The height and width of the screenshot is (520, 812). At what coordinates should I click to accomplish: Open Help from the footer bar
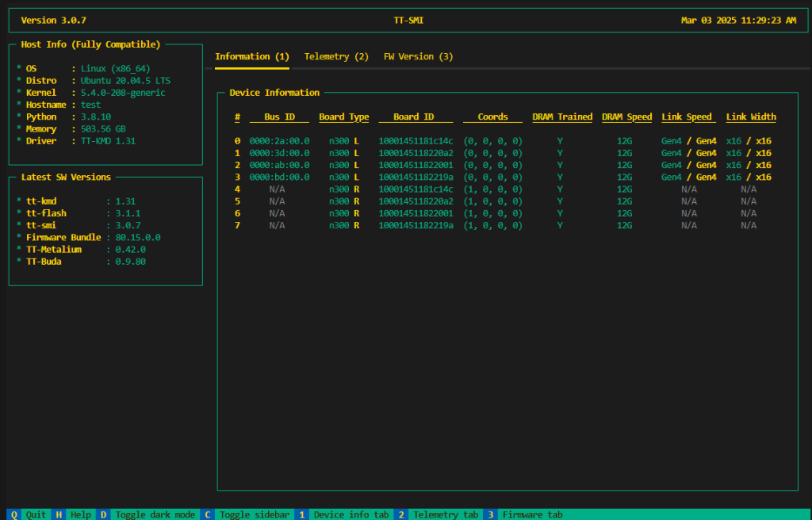coord(71,514)
